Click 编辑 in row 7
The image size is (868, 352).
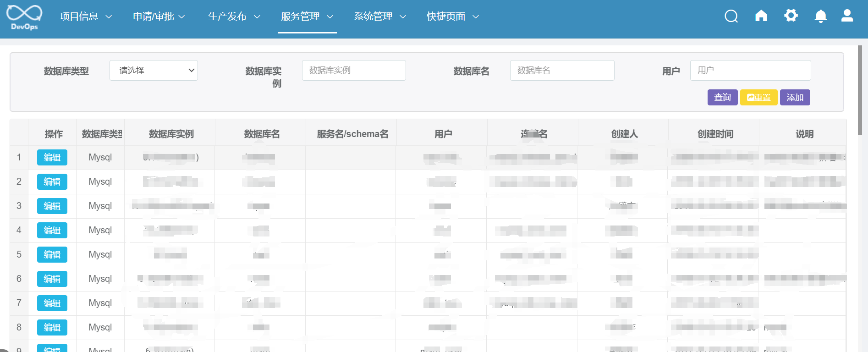click(x=52, y=303)
